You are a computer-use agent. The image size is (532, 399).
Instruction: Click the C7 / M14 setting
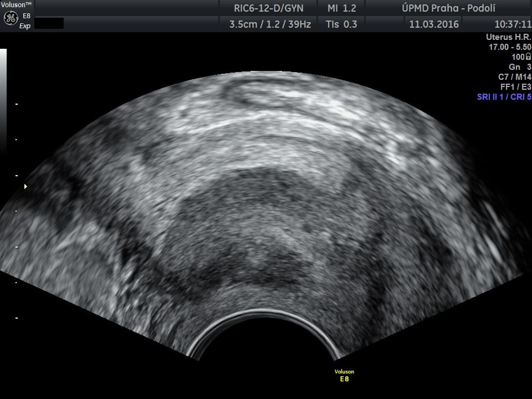tap(515, 76)
